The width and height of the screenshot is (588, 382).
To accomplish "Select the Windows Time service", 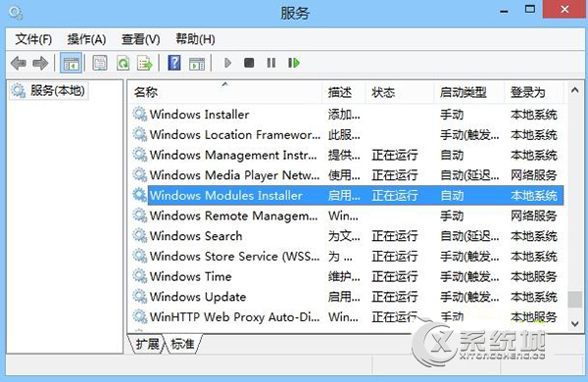I will click(347, 276).
